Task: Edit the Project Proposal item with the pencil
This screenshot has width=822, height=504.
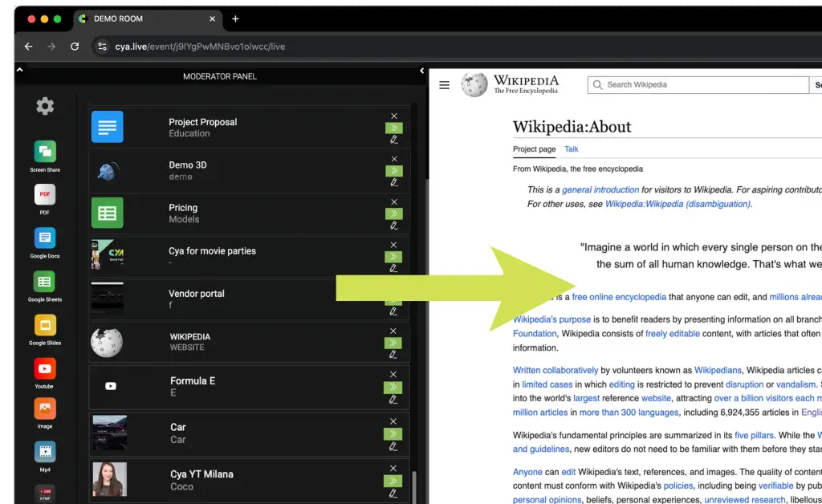Action: [393, 140]
